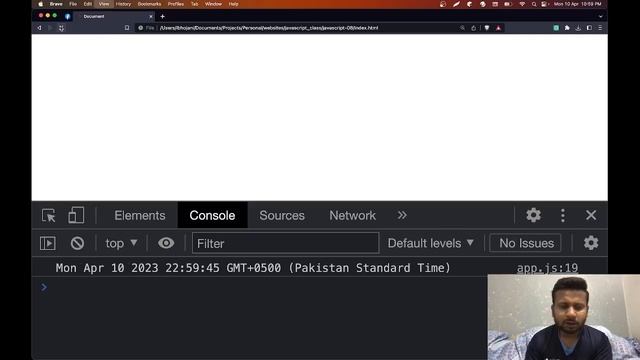Open the Bookmarks menu
The image size is (640, 360).
149,4
